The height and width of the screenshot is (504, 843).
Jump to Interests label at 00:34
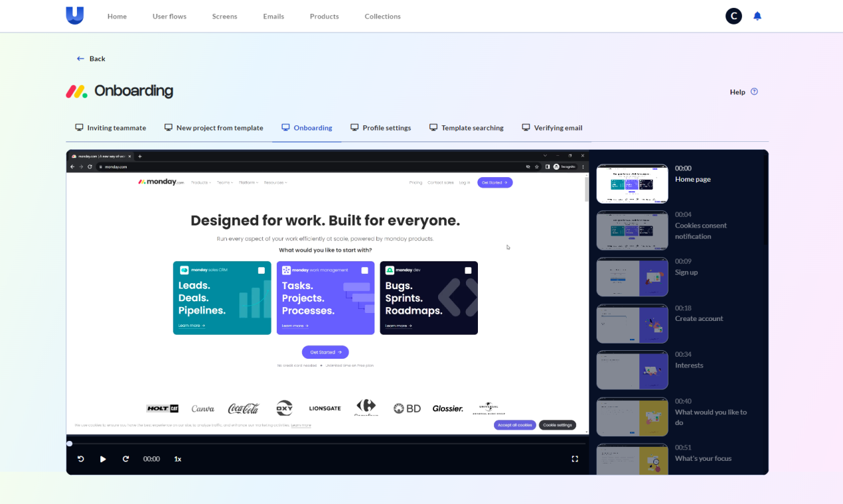(x=689, y=365)
